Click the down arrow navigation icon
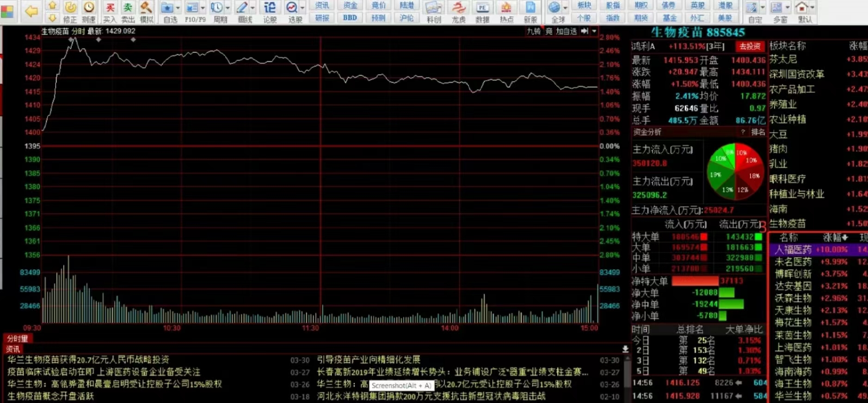868x403 pixels. [52, 18]
